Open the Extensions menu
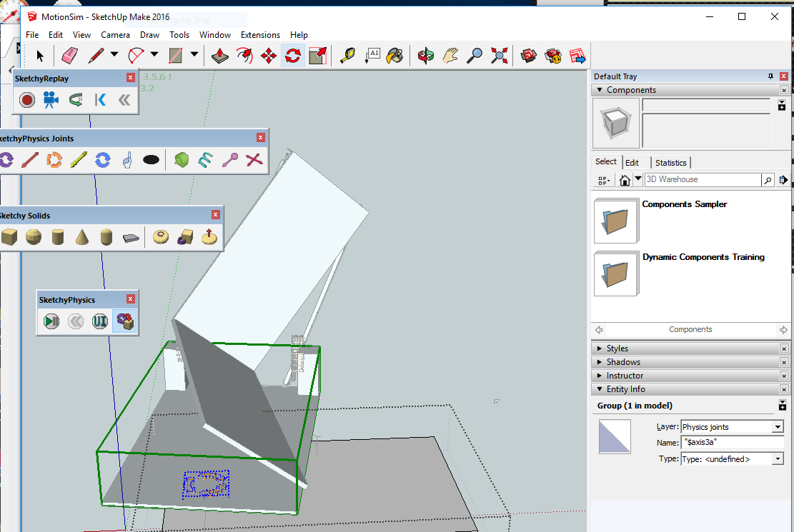 (260, 35)
